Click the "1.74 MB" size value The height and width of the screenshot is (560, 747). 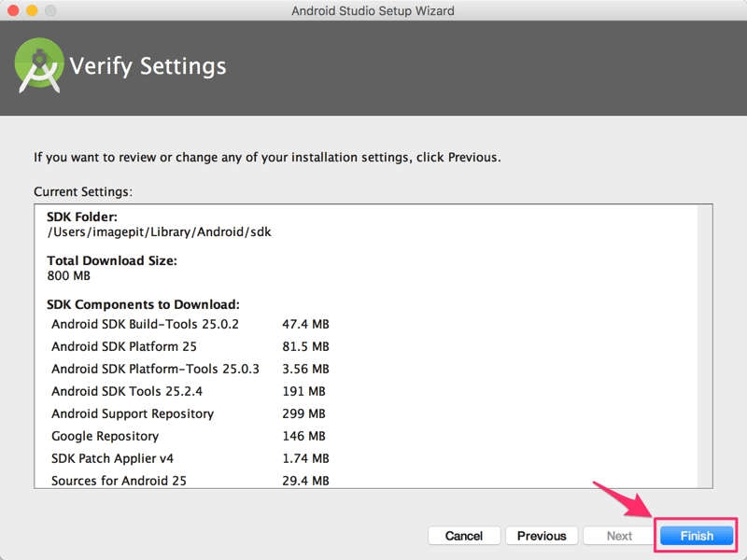305,458
